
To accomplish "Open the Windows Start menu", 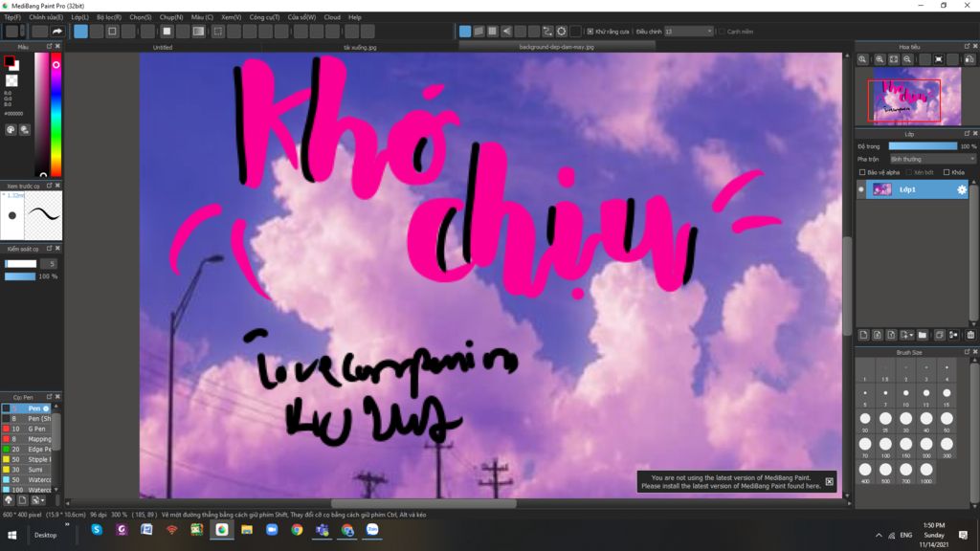I will coord(11,536).
